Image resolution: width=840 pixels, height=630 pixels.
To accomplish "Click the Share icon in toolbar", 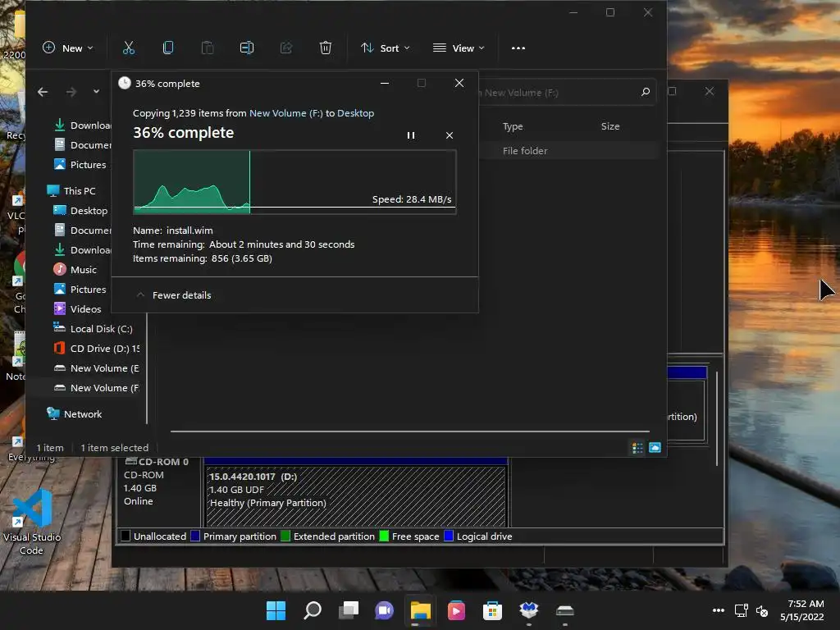I will click(286, 48).
